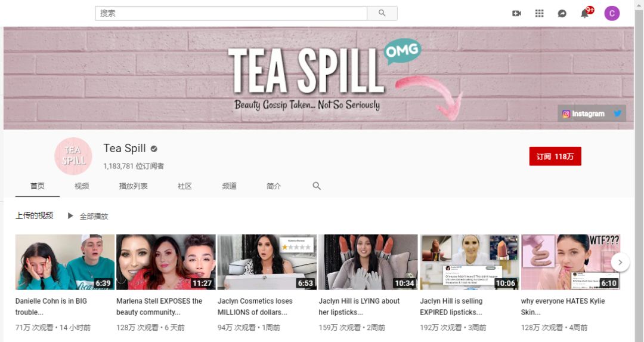Open the Twitter bird icon on banner
The width and height of the screenshot is (644, 342).
pos(617,113)
